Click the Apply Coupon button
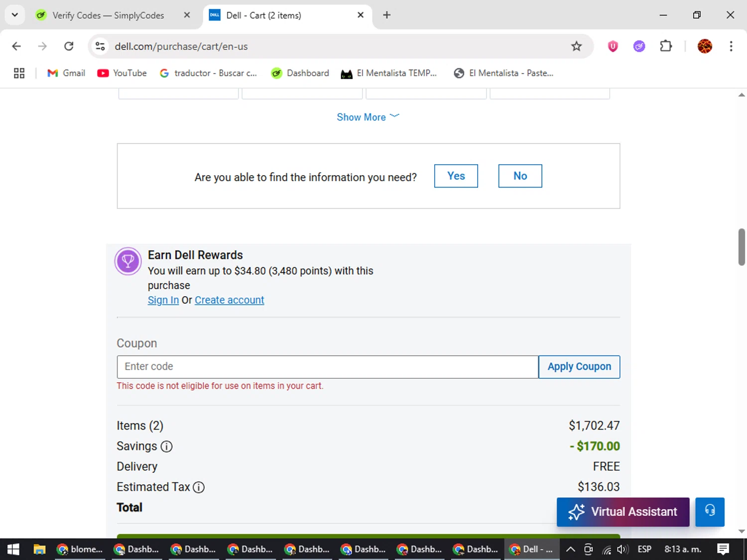The width and height of the screenshot is (747, 560). [579, 367]
